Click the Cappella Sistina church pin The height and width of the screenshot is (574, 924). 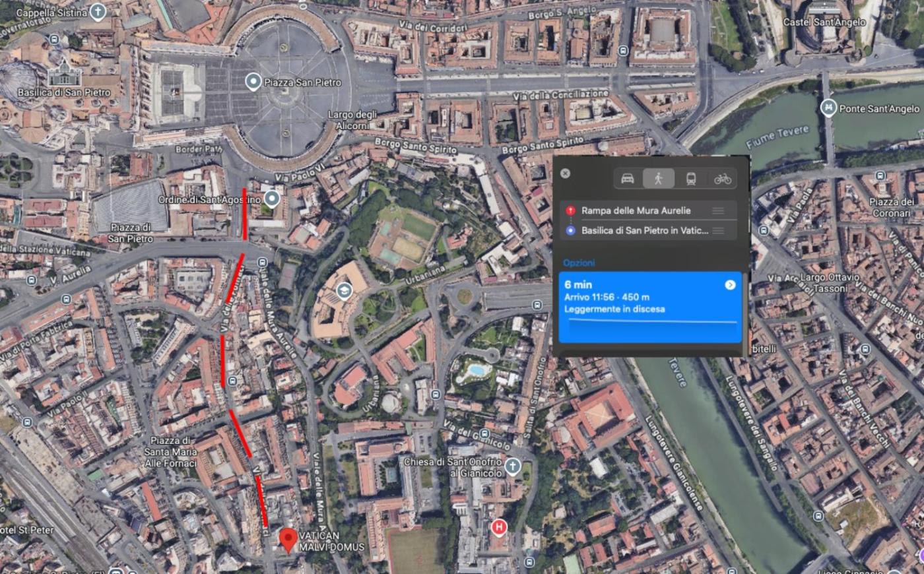point(98,12)
